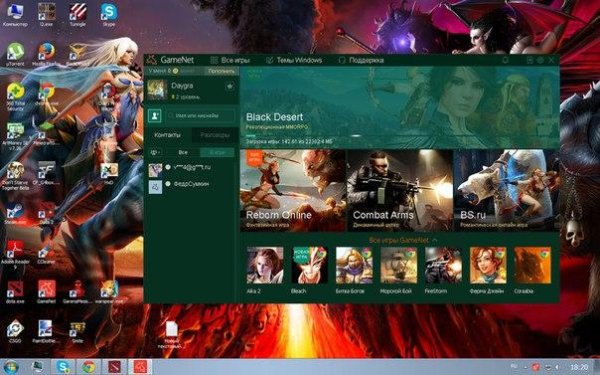
Task: Open the new text document on desktop
Action: click(171, 334)
